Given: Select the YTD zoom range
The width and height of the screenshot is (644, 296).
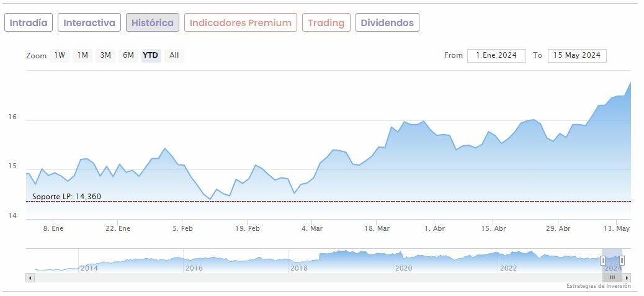Looking at the screenshot, I should pyautogui.click(x=151, y=55).
